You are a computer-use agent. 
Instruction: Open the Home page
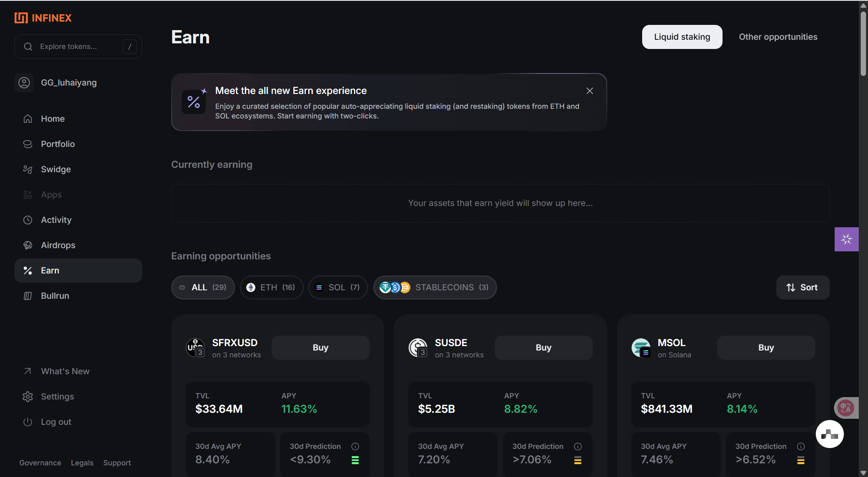point(78,119)
